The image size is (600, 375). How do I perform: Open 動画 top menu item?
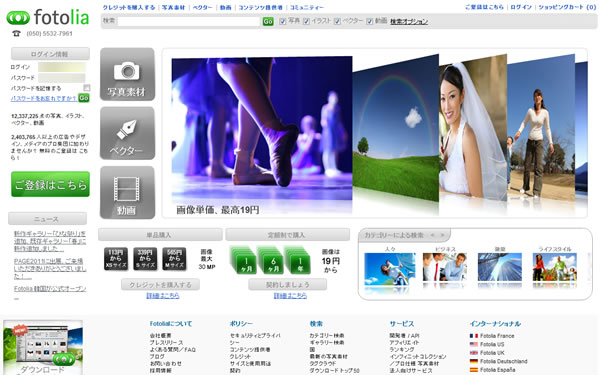pos(225,7)
